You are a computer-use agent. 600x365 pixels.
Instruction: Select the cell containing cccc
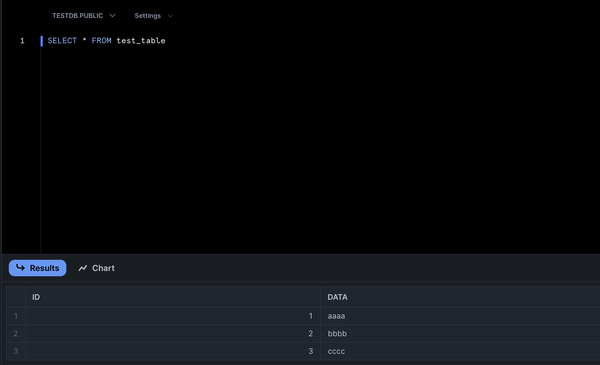tap(460, 351)
